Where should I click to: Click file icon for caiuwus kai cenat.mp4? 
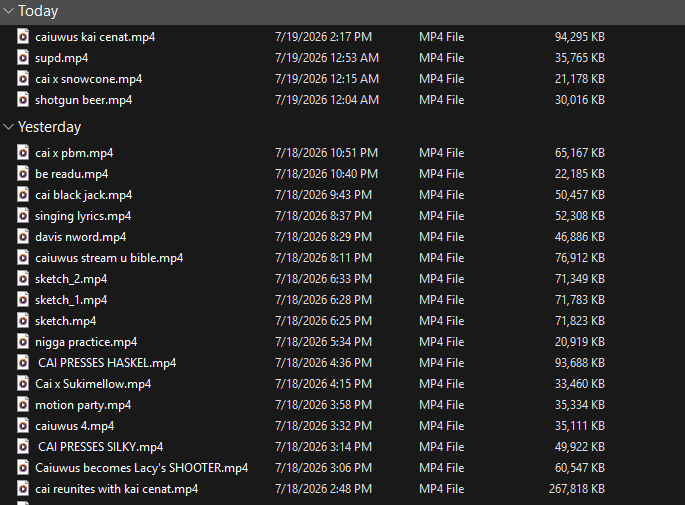23,37
